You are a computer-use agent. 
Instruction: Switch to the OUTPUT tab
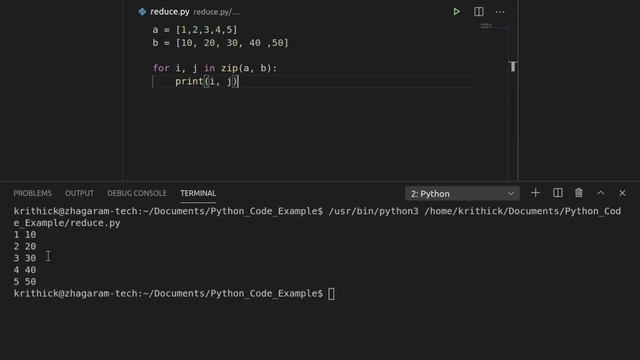point(80,193)
